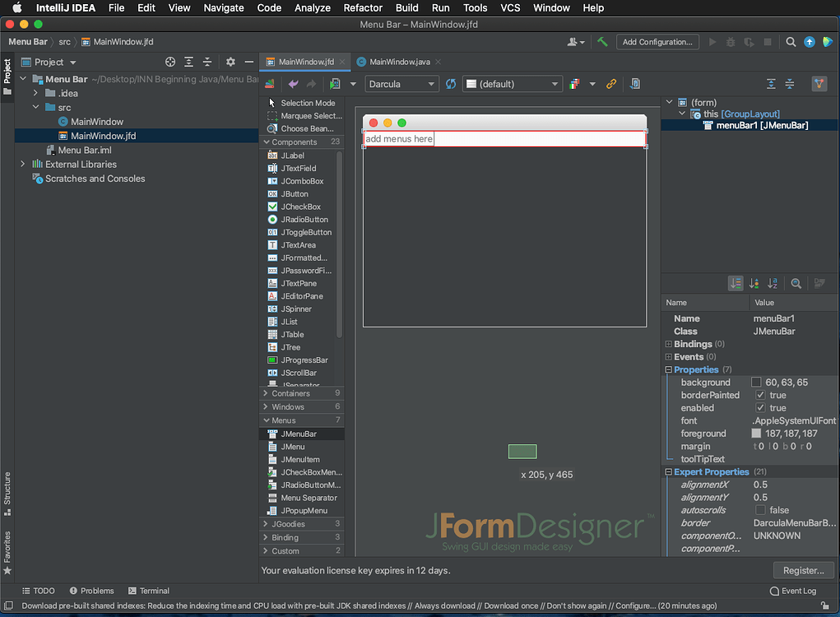Viewport: 840px width, 617px height.
Task: Select MainWindow.jfd in project tree
Action: click(x=104, y=136)
